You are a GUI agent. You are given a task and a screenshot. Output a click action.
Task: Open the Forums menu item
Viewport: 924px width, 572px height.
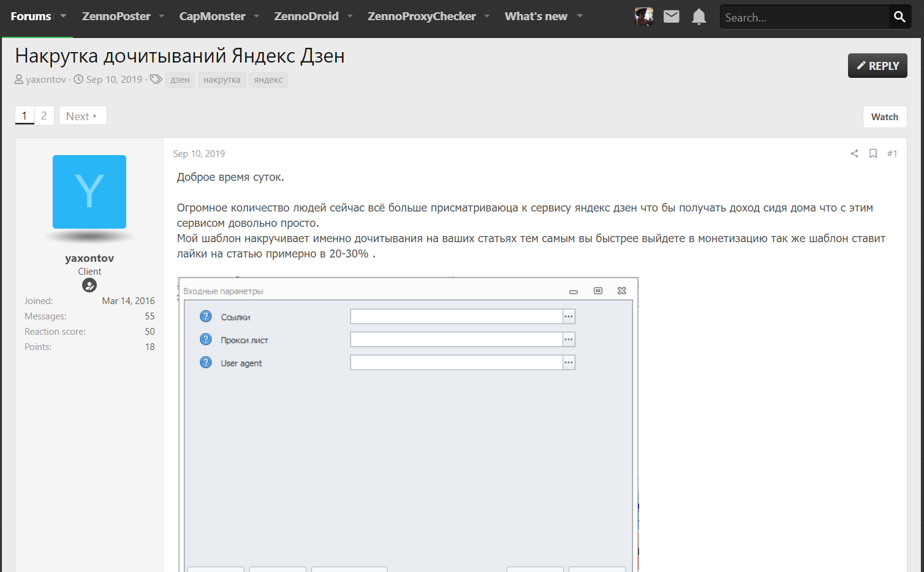pyautogui.click(x=31, y=17)
